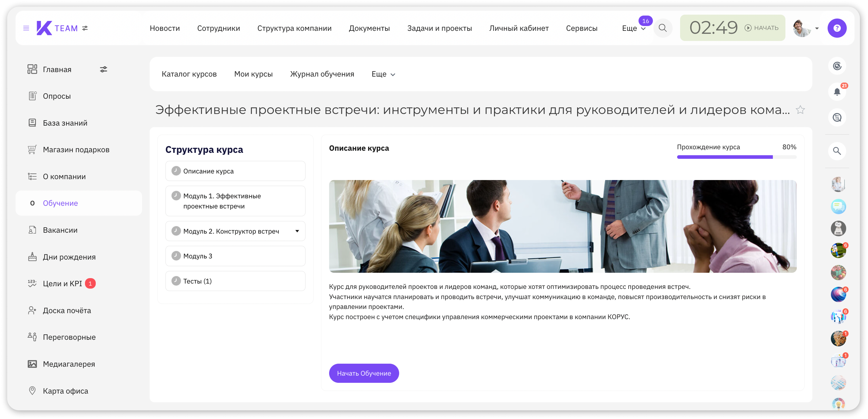This screenshot has height=419, width=868.
Task: Open the woman avatar chat in right panel
Action: click(x=838, y=184)
